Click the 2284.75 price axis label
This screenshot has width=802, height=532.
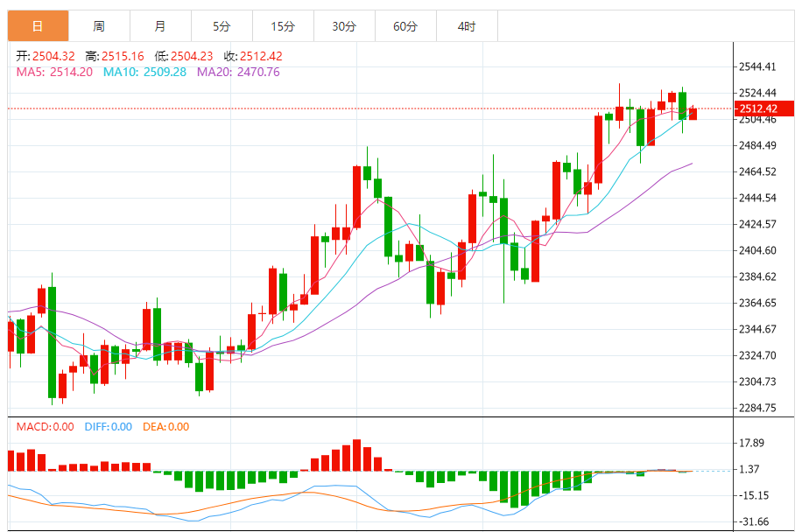[x=757, y=408]
